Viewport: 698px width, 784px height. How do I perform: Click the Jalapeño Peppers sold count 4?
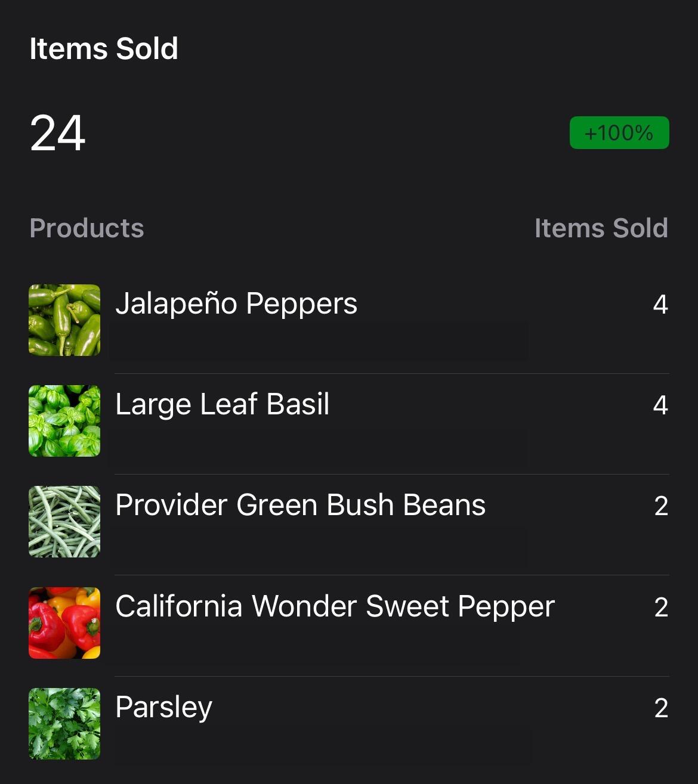pos(660,305)
